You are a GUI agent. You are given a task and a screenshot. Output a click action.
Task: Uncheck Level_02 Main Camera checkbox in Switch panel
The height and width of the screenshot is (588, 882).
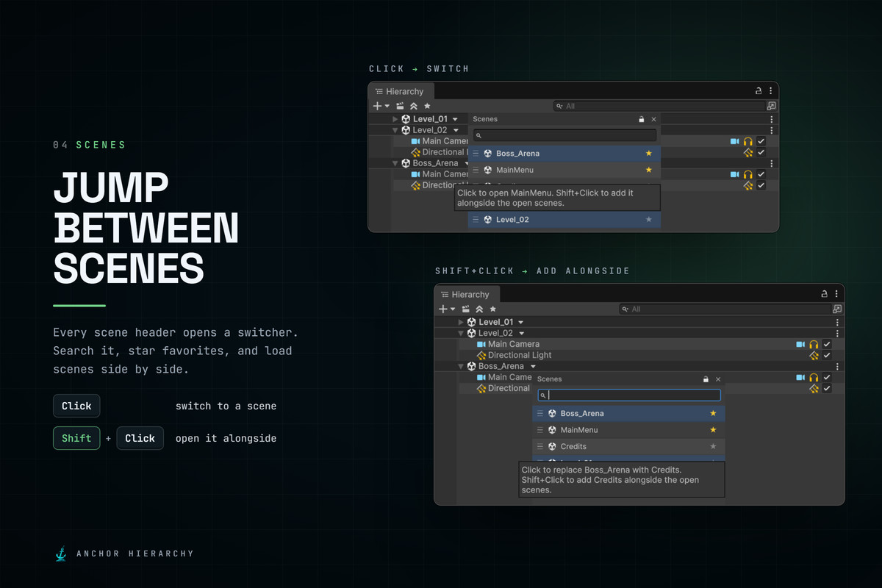coord(761,141)
